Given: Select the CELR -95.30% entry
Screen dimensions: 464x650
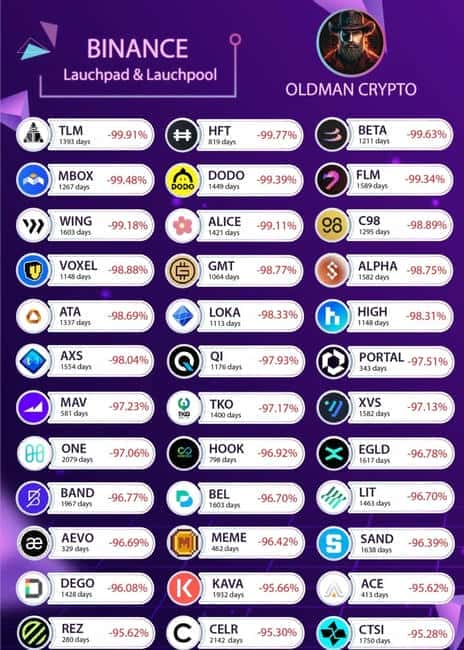Looking at the screenshot, I should pyautogui.click(x=236, y=633).
